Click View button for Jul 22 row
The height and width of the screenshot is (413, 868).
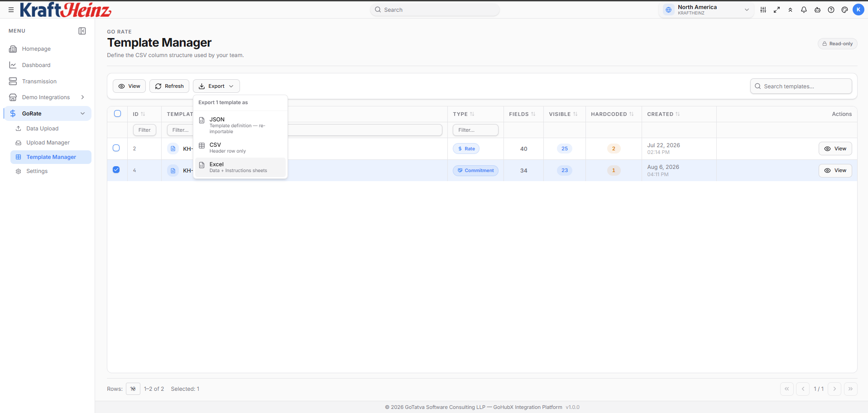coord(835,149)
